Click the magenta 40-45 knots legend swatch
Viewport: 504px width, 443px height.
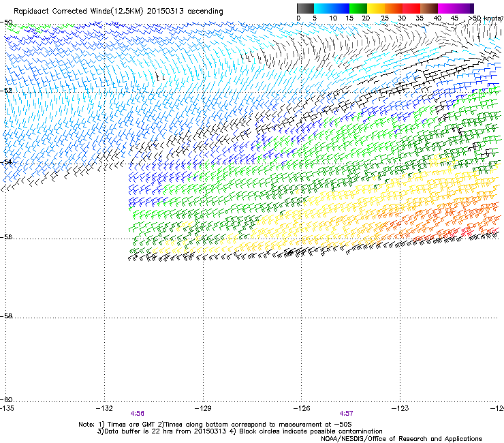(x=447, y=8)
